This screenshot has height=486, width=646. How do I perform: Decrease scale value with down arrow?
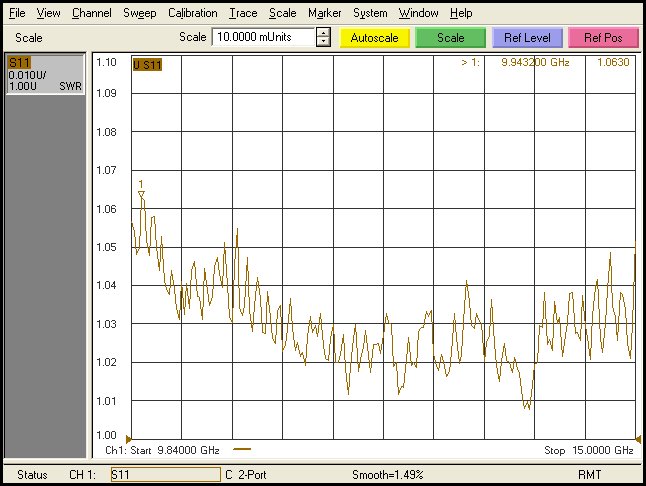coord(323,43)
